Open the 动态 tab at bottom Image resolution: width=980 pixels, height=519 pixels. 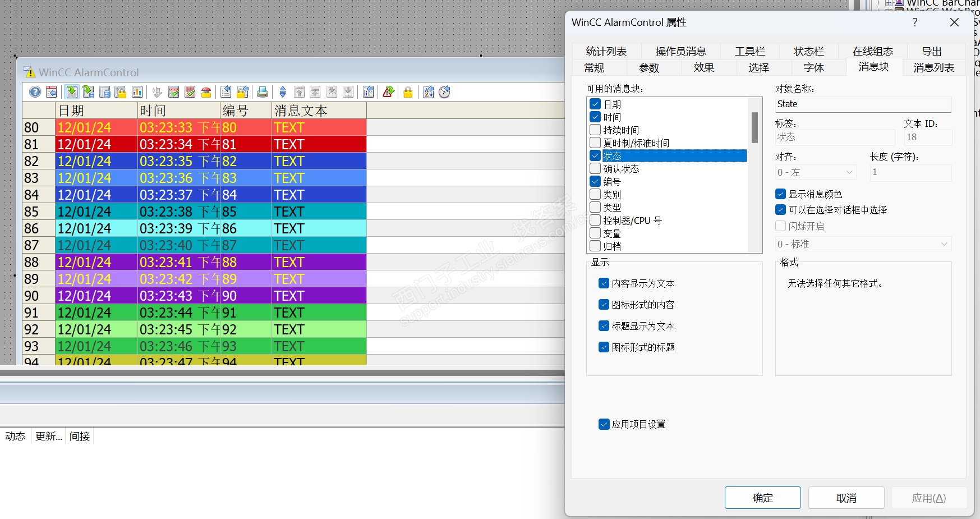click(x=15, y=437)
